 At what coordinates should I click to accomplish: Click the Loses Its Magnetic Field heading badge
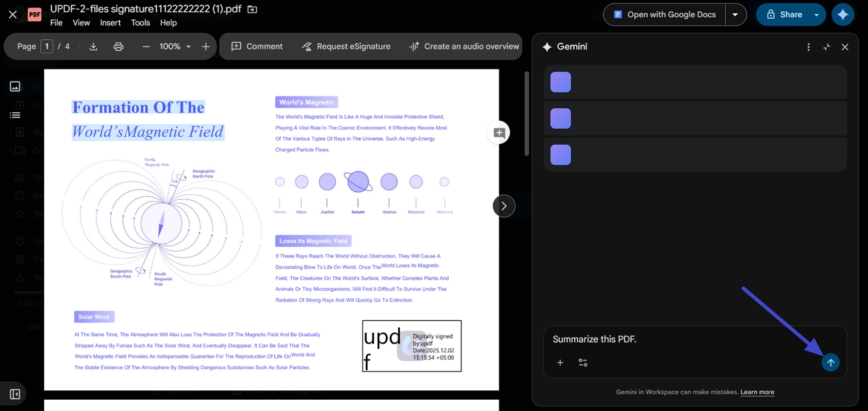point(313,241)
